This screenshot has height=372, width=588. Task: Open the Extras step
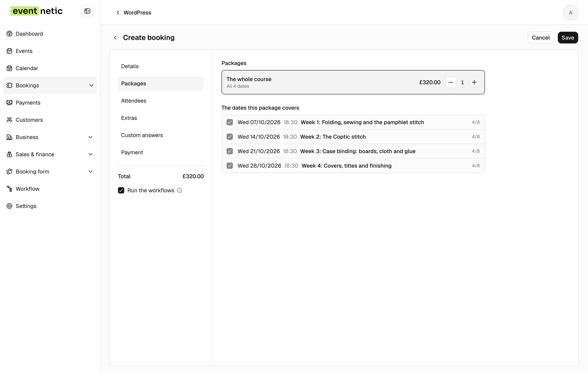[161, 118]
